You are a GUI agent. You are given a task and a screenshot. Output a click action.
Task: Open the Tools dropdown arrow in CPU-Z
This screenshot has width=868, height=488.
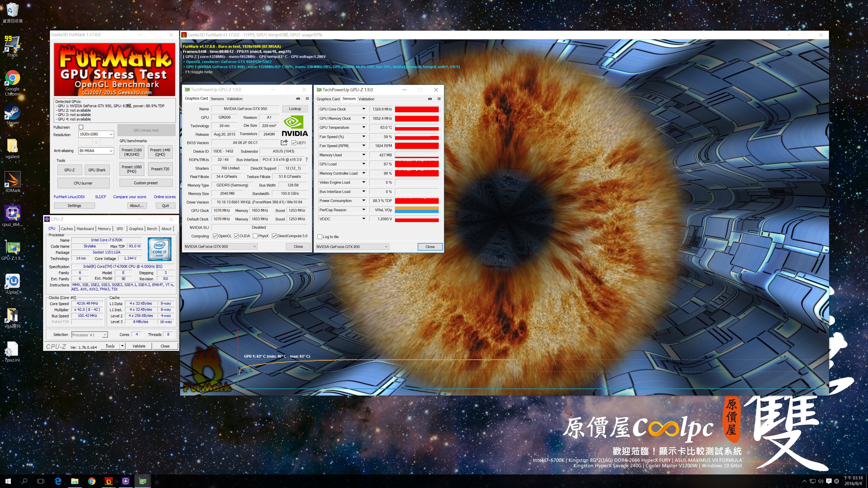pos(122,346)
